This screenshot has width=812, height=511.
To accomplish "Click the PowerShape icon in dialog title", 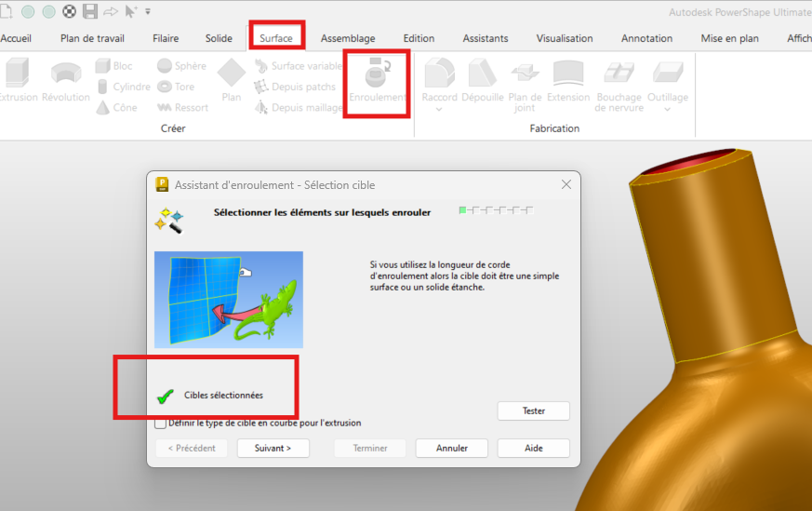I will click(x=162, y=184).
